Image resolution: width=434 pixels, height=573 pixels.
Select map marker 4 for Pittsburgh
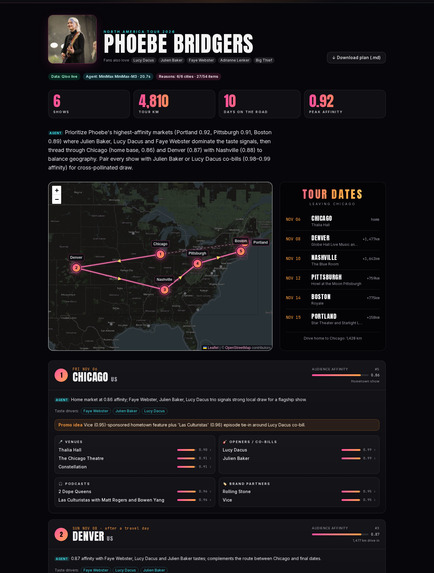coord(197,263)
